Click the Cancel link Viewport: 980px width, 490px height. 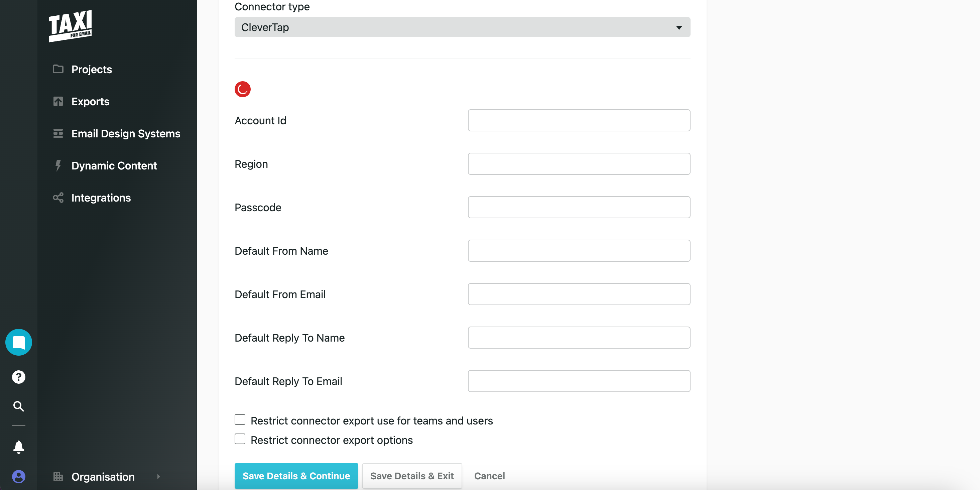[x=489, y=476]
